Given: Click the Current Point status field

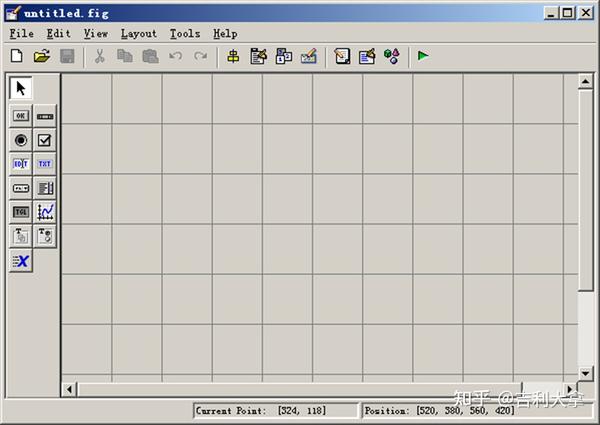Looking at the screenshot, I should click(x=276, y=411).
